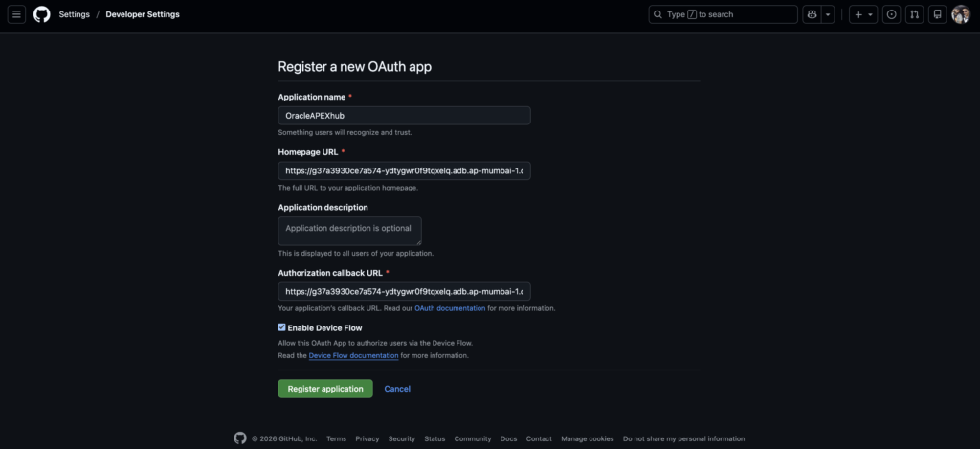Open the OAuth documentation link

(x=450, y=308)
